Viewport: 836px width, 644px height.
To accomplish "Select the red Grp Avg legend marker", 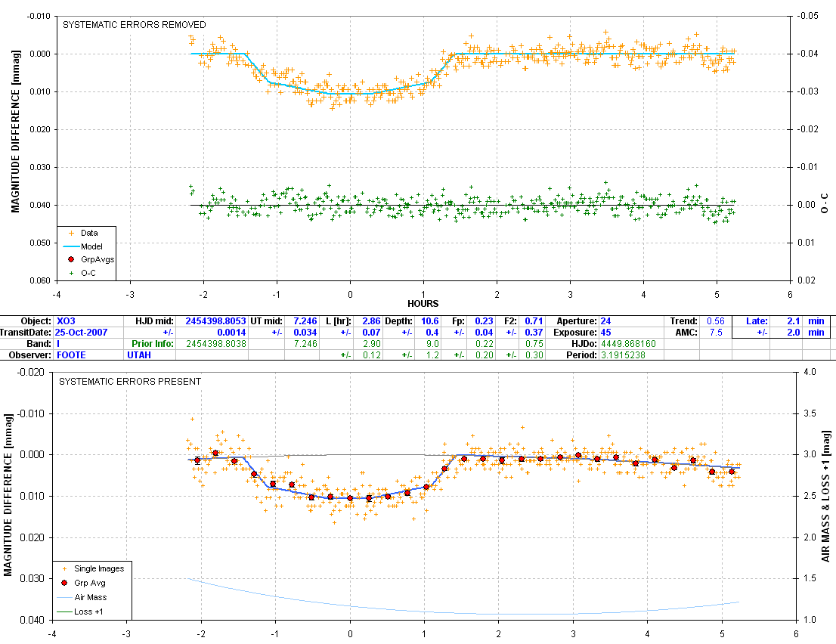I will point(64,583).
